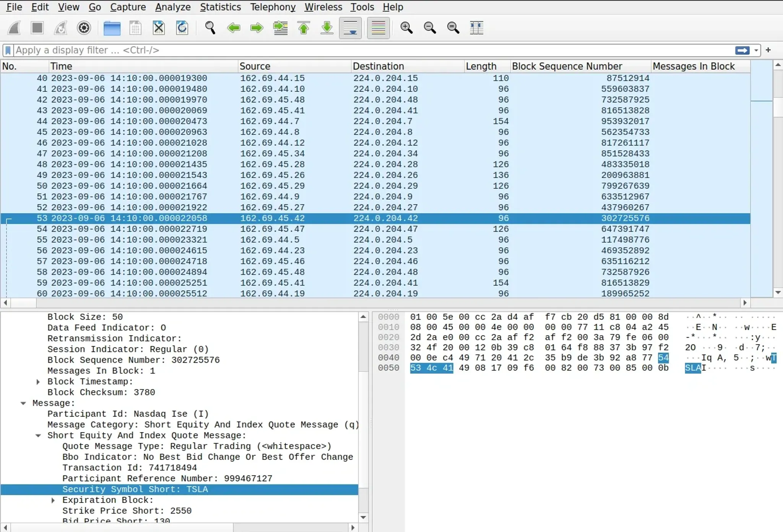Sort by Messages In Block column

tap(700, 66)
